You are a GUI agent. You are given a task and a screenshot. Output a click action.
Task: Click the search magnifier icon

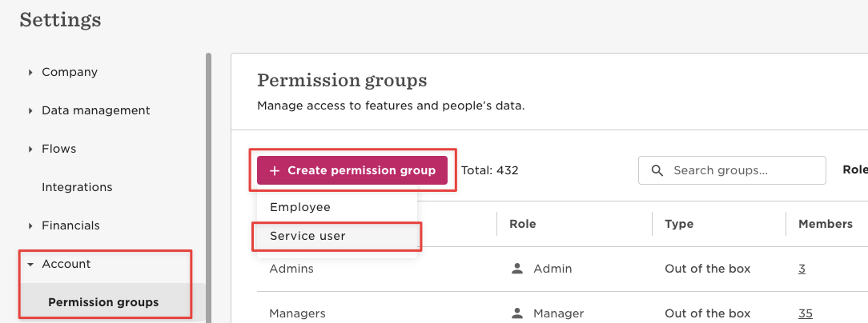pyautogui.click(x=657, y=170)
